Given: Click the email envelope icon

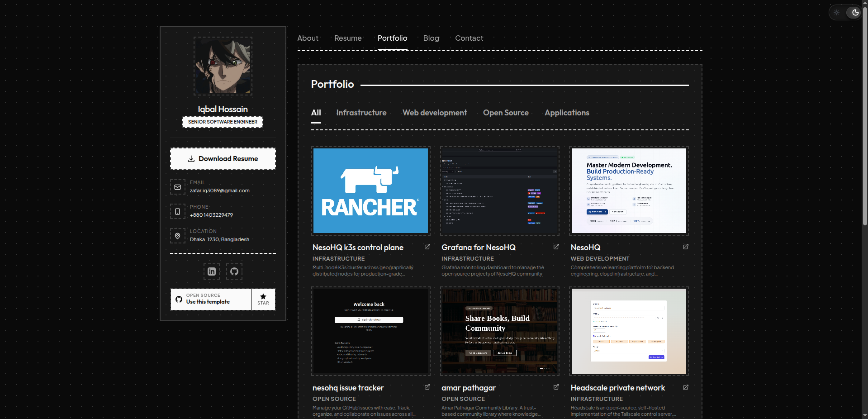Looking at the screenshot, I should pos(177,187).
